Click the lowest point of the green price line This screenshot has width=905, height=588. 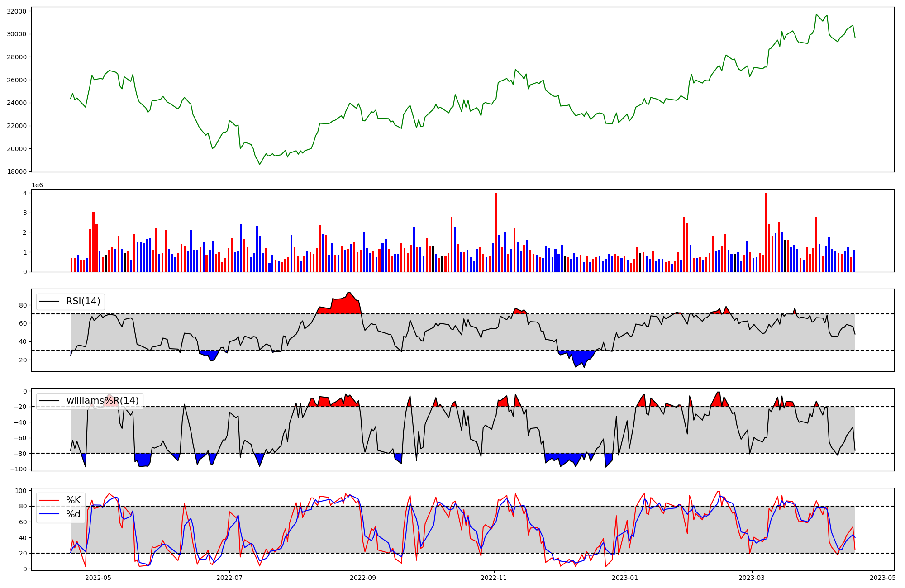click(260, 164)
